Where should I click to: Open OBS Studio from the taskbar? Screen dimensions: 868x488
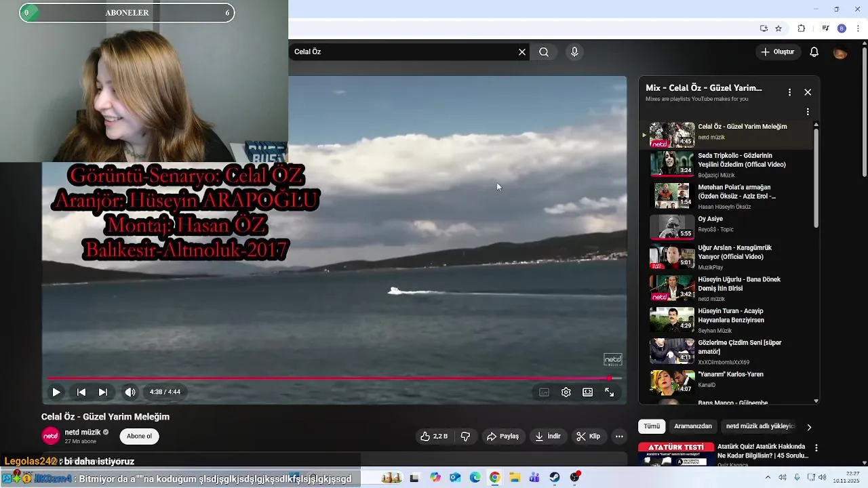[575, 478]
